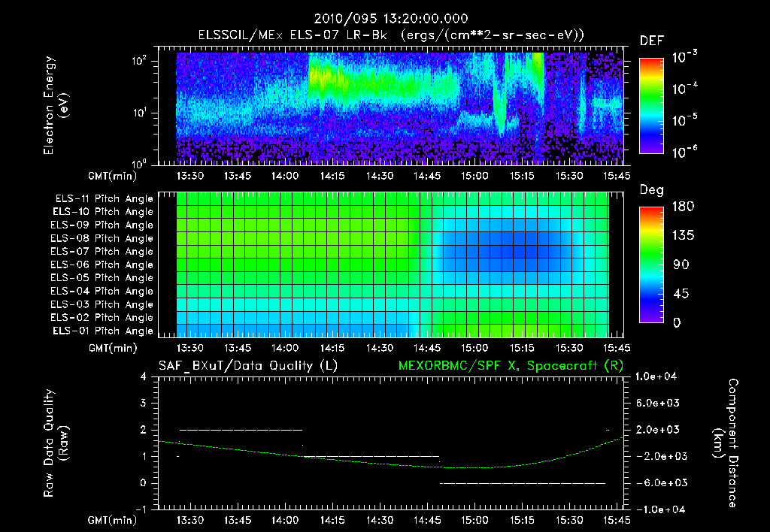Click the 1.0e+04 component distance tick
This screenshot has height=532, width=770.
pos(656,376)
